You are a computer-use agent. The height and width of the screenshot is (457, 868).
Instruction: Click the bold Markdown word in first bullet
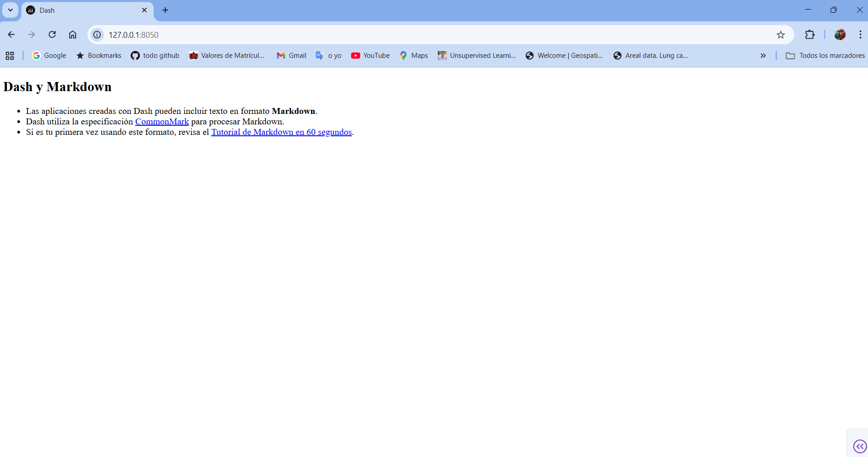[293, 111]
